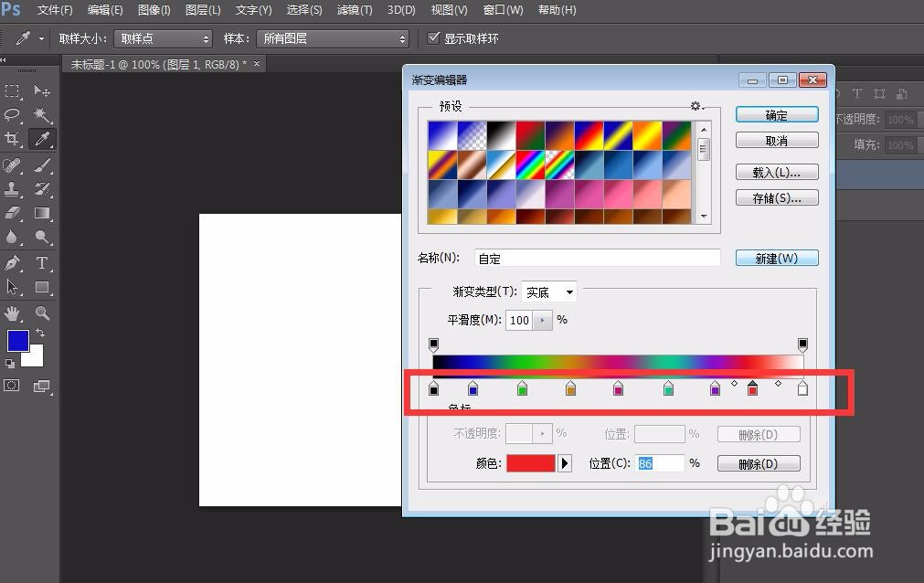Select the green color stop
The width and height of the screenshot is (924, 583).
522,387
